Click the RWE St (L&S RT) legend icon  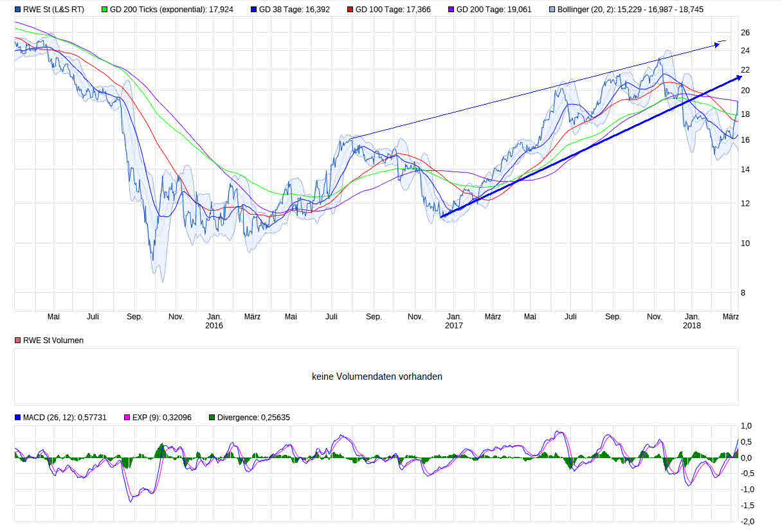pyautogui.click(x=17, y=9)
